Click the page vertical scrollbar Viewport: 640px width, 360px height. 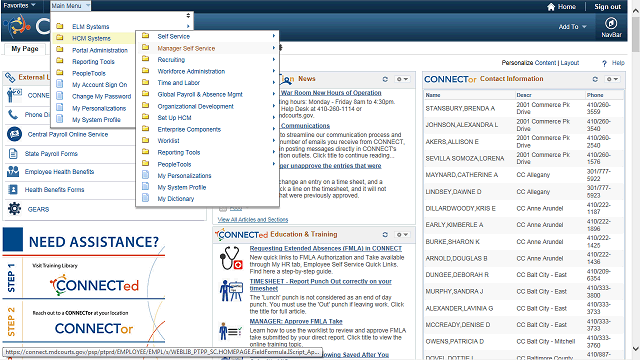coord(636,33)
